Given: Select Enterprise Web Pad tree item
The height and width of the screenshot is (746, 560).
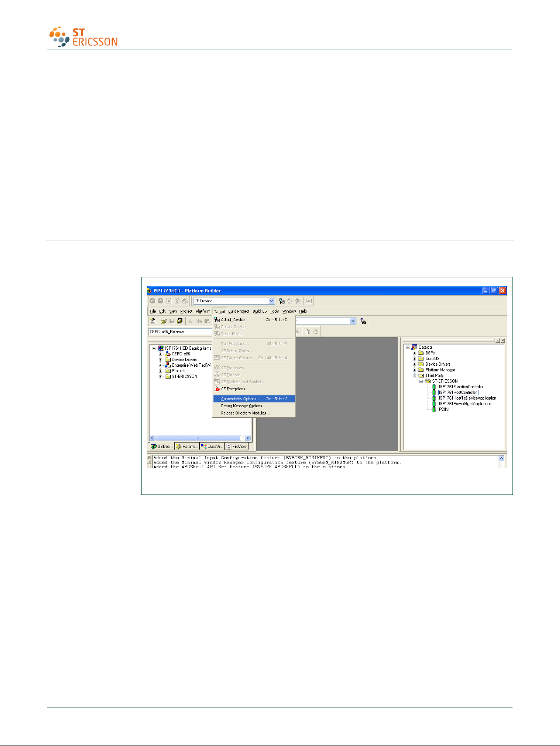Looking at the screenshot, I should coord(192,365).
